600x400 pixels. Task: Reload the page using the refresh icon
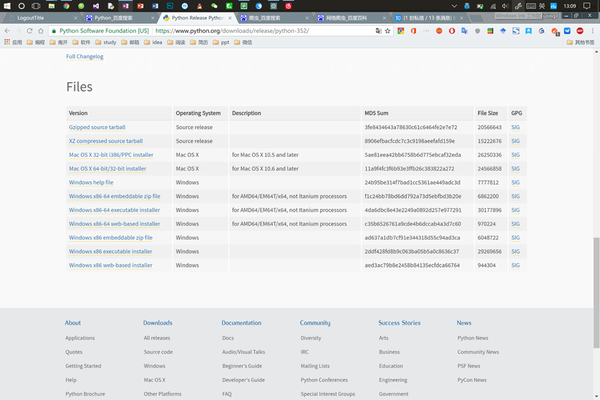pos(29,31)
